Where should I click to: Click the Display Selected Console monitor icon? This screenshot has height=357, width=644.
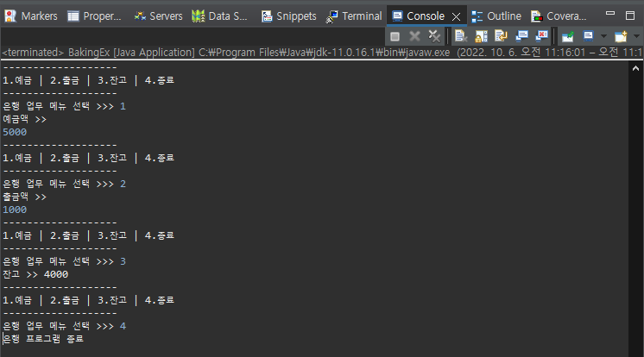click(588, 36)
